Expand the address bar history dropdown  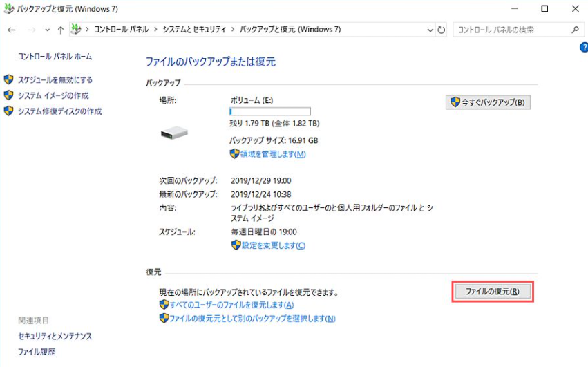point(430,30)
